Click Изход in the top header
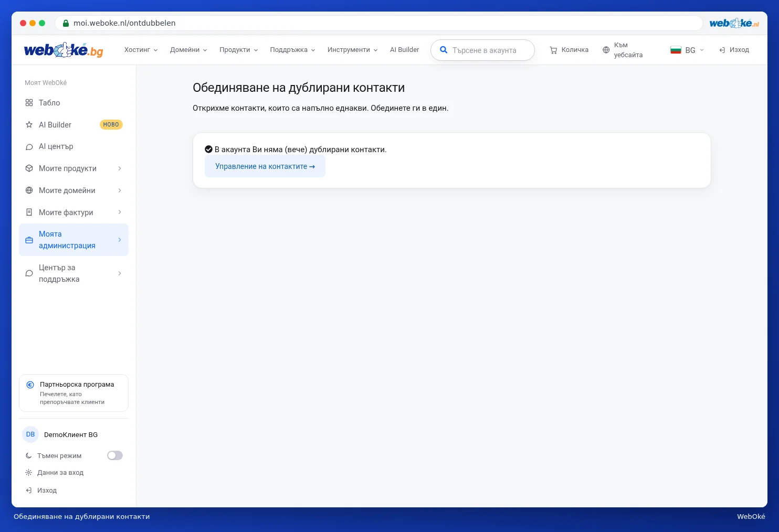The width and height of the screenshot is (779, 532). click(734, 50)
